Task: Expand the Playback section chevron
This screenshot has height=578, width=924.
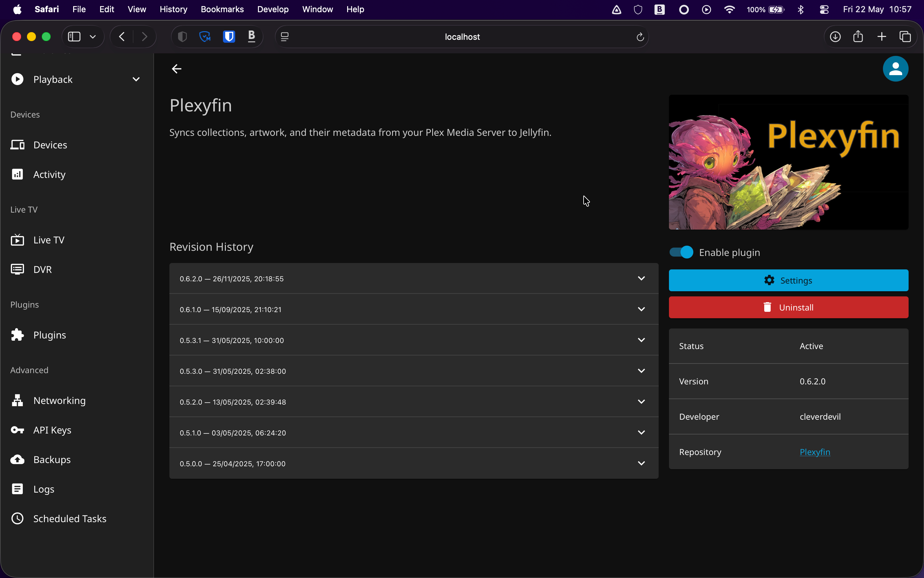Action: coord(136,79)
